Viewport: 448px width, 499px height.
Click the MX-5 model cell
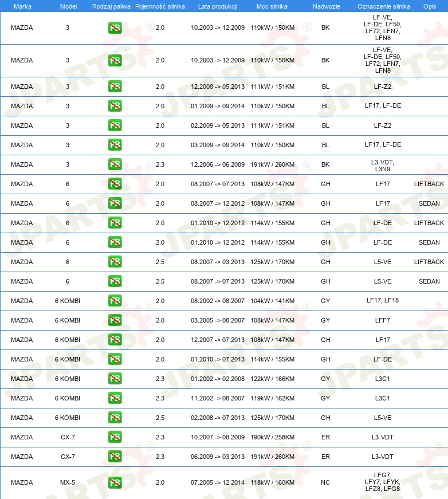pyautogui.click(x=68, y=482)
